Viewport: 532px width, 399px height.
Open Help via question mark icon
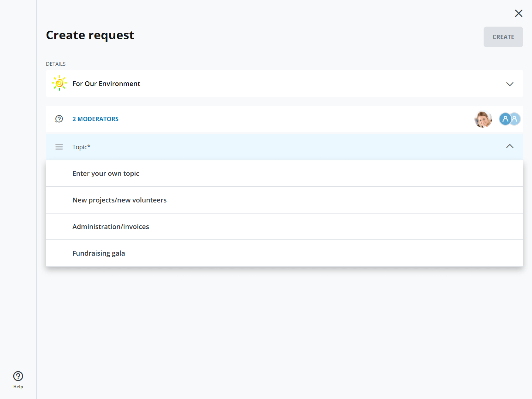(18, 376)
